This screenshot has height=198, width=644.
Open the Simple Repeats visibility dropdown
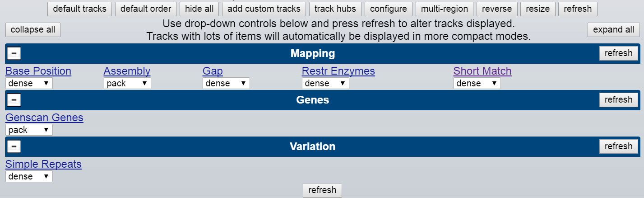[29, 176]
